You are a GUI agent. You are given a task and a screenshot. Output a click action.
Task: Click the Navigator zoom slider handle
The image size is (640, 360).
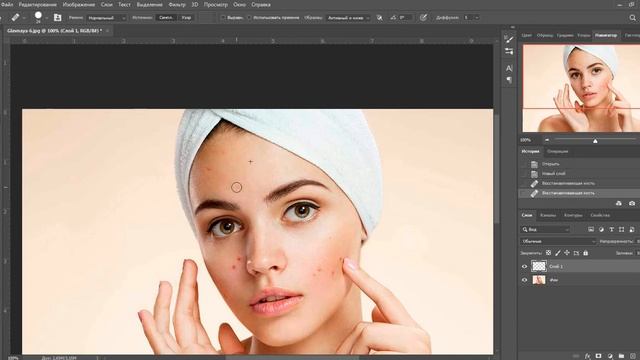click(x=595, y=140)
